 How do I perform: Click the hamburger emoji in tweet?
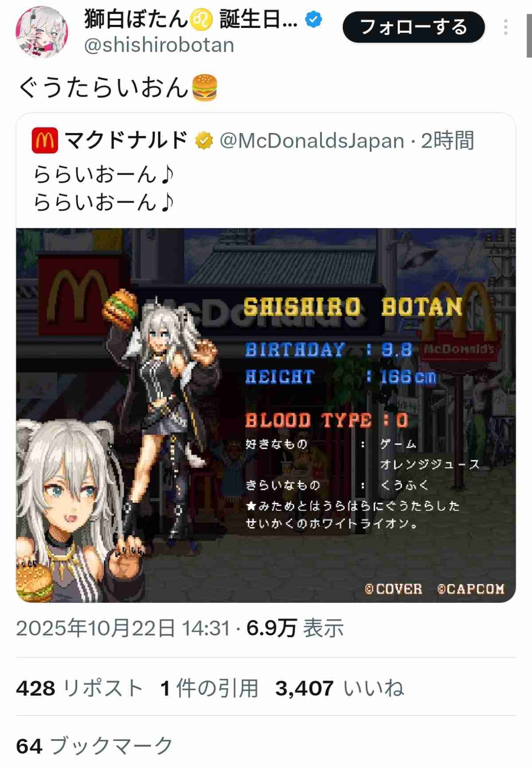204,87
